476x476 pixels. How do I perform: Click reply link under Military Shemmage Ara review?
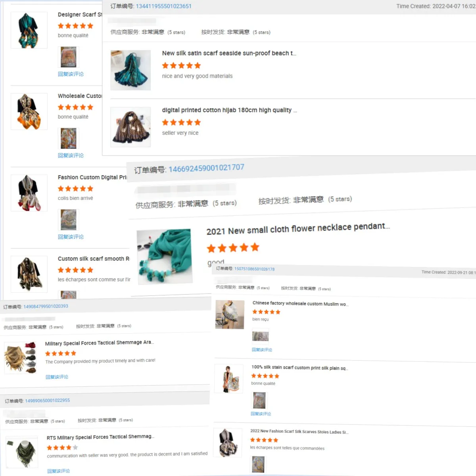(x=57, y=377)
